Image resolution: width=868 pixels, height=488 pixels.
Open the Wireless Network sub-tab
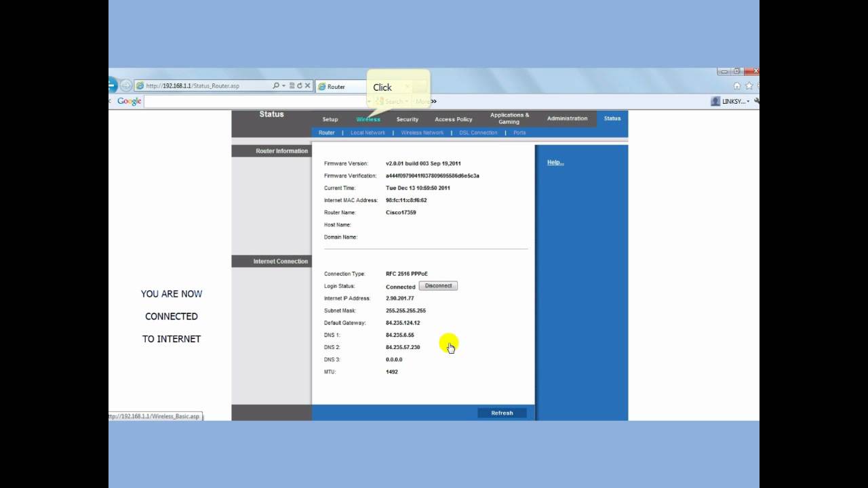point(422,133)
